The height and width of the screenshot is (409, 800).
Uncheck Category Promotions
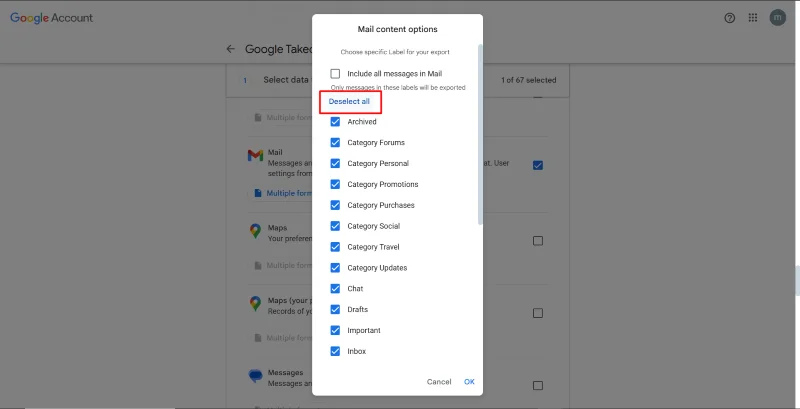[x=335, y=184]
